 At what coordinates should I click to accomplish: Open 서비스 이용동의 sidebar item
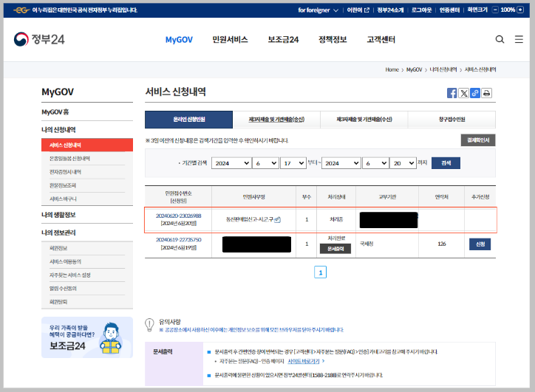click(x=65, y=261)
